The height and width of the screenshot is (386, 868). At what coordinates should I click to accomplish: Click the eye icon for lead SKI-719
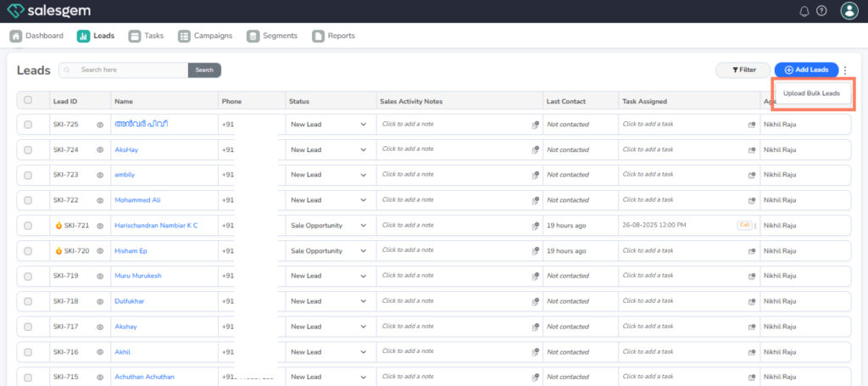[99, 277]
